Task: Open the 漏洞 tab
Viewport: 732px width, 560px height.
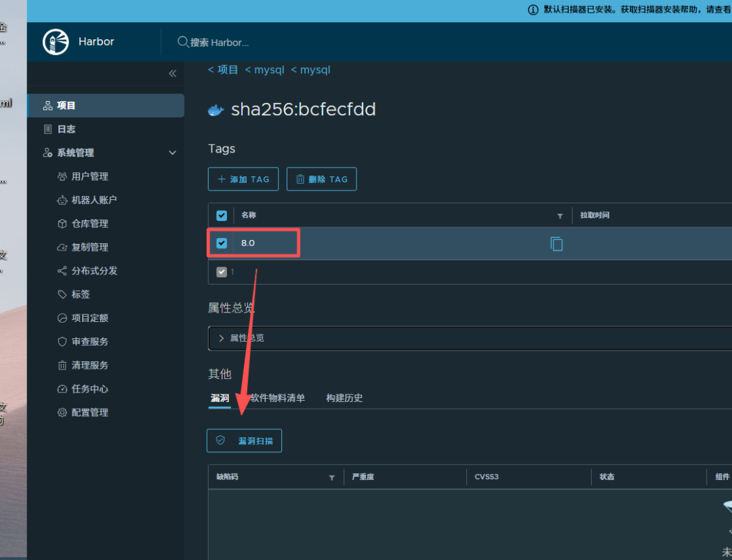Action: [220, 398]
